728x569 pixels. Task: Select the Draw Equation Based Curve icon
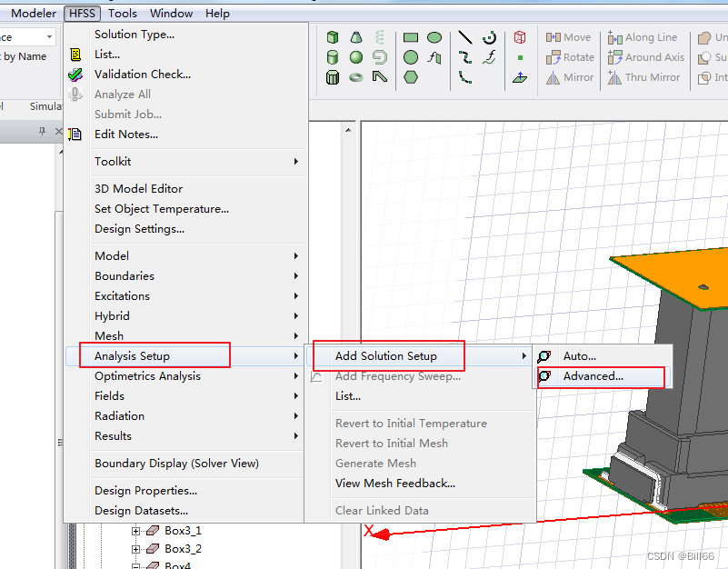click(x=489, y=57)
